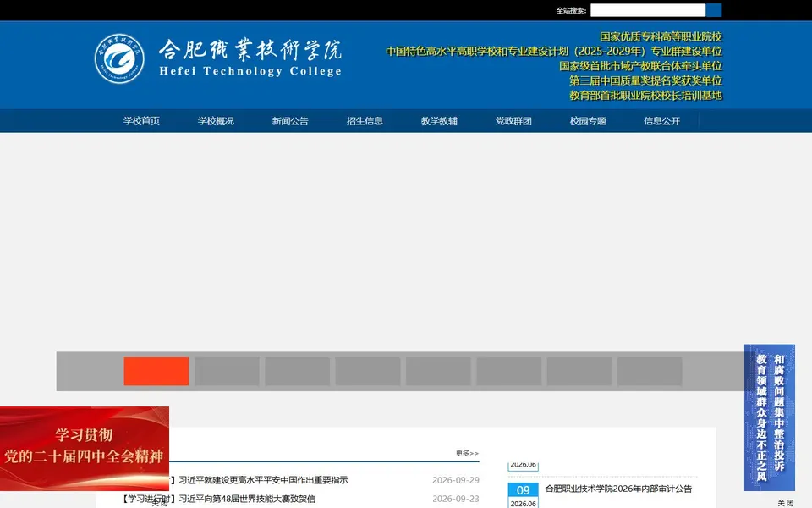The image size is (812, 508).
Task: Open the 党政群团 navigation menu
Action: [513, 121]
